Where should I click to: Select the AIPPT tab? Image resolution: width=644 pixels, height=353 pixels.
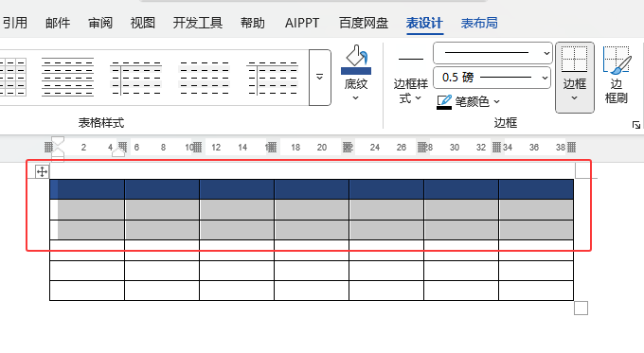click(302, 23)
